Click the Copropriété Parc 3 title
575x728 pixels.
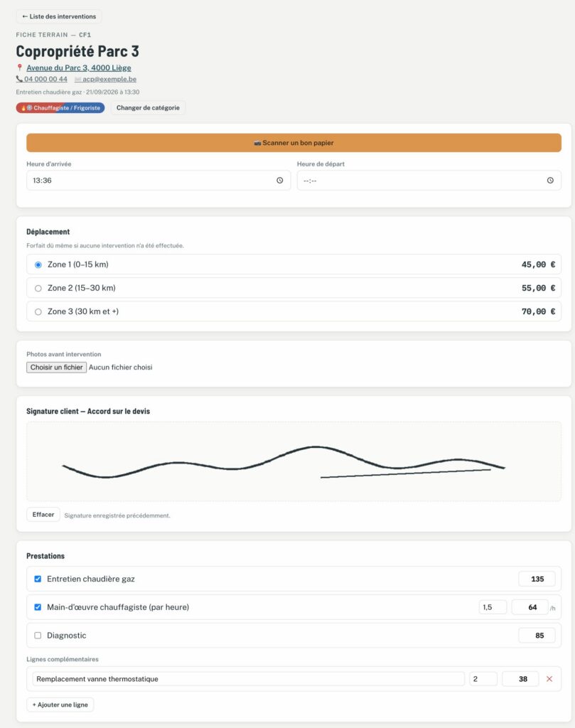coord(77,51)
